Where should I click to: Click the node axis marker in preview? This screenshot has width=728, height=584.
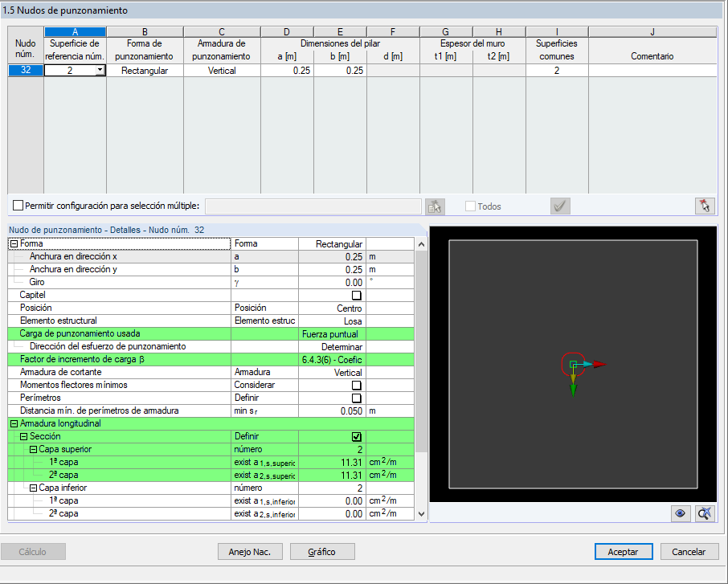tap(574, 365)
